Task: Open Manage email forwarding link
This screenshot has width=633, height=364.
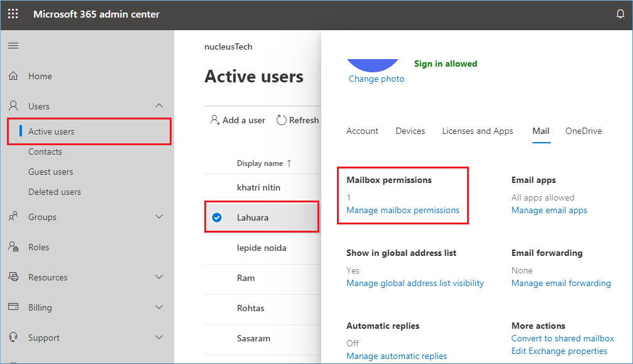Action: (x=561, y=283)
